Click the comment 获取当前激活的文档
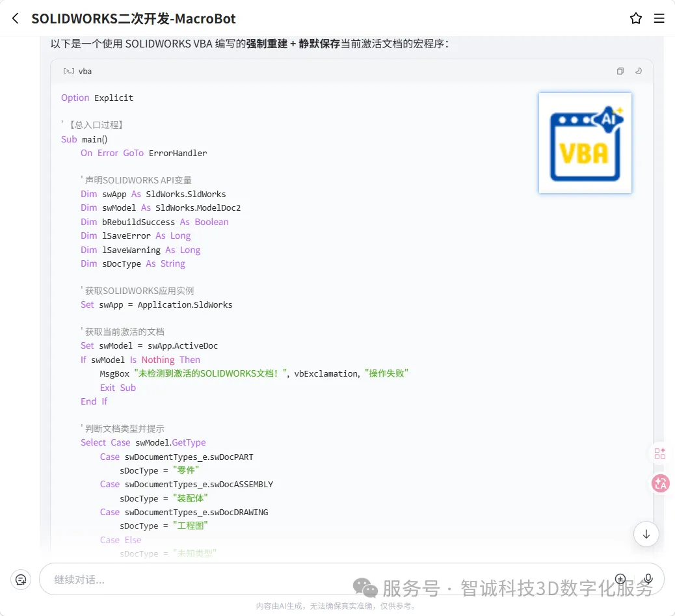 (x=123, y=332)
